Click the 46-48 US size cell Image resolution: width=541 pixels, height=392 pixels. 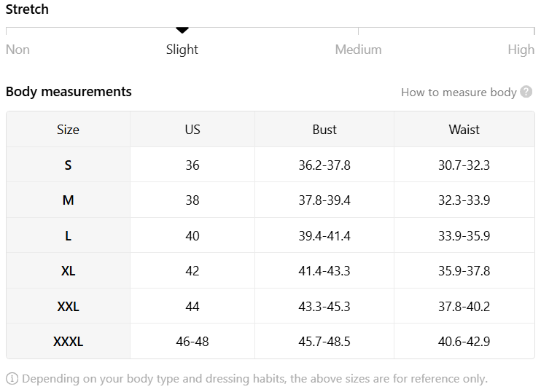[192, 342]
